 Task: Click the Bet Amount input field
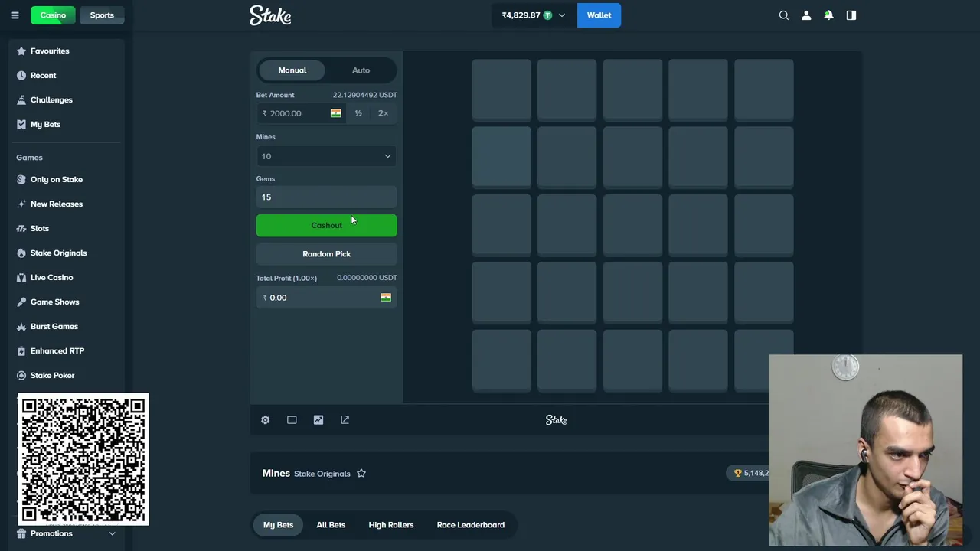[x=299, y=113]
